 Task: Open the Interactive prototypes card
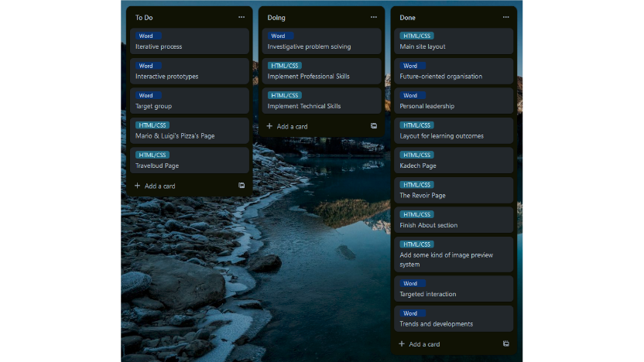[190, 71]
